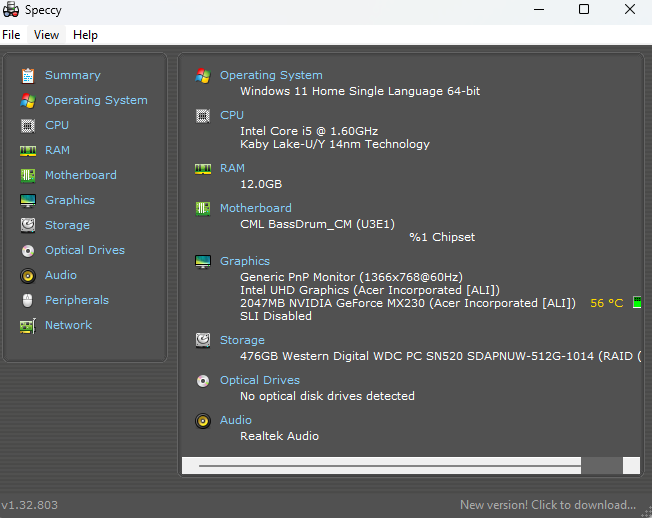The width and height of the screenshot is (652, 518).
Task: Select Summary in the sidebar
Action: coord(73,75)
